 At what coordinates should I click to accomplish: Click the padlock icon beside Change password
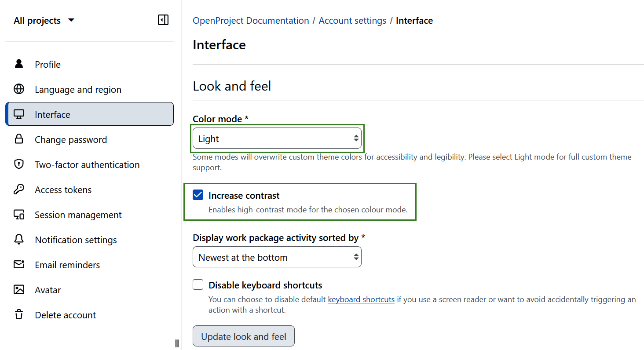19,139
